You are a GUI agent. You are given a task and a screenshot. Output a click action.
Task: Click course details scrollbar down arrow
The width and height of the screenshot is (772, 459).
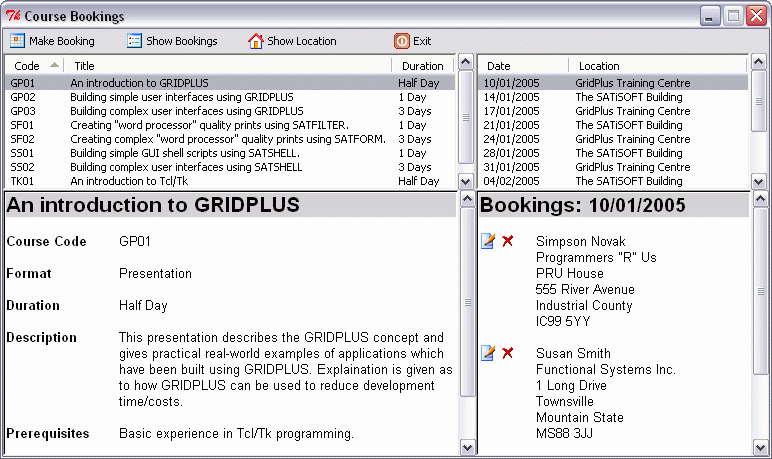[x=467, y=448]
